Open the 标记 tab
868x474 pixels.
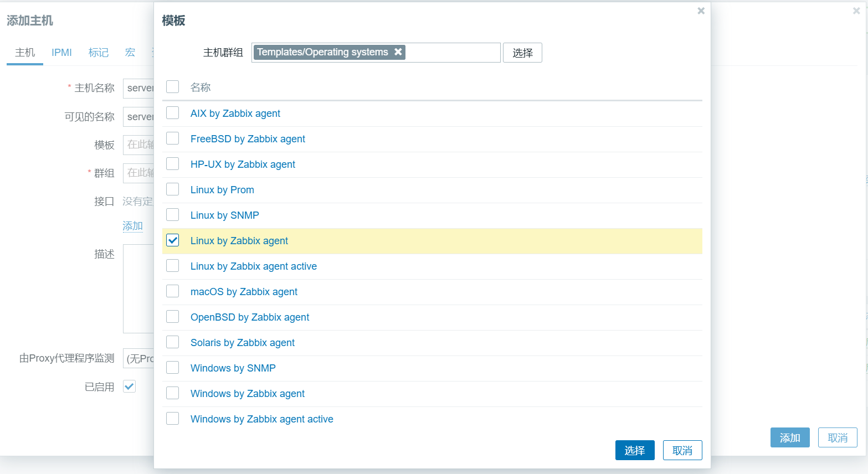(x=99, y=53)
